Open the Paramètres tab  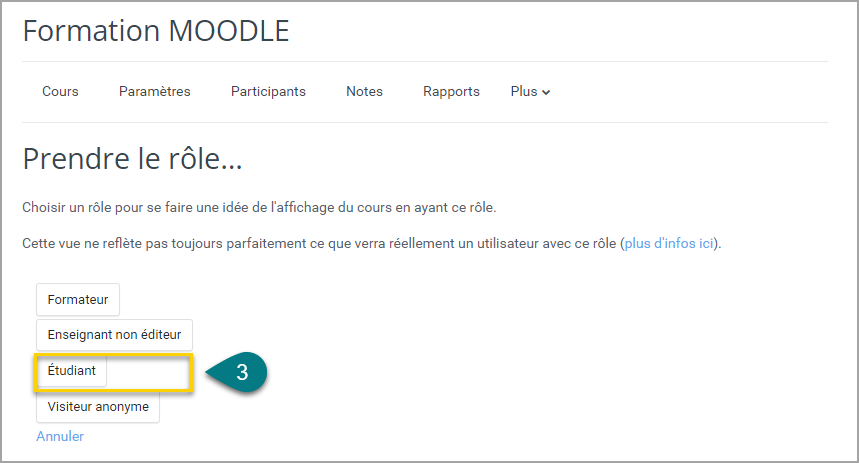point(154,92)
